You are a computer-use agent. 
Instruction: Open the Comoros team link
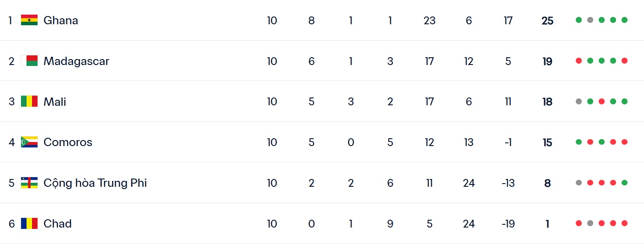point(68,142)
